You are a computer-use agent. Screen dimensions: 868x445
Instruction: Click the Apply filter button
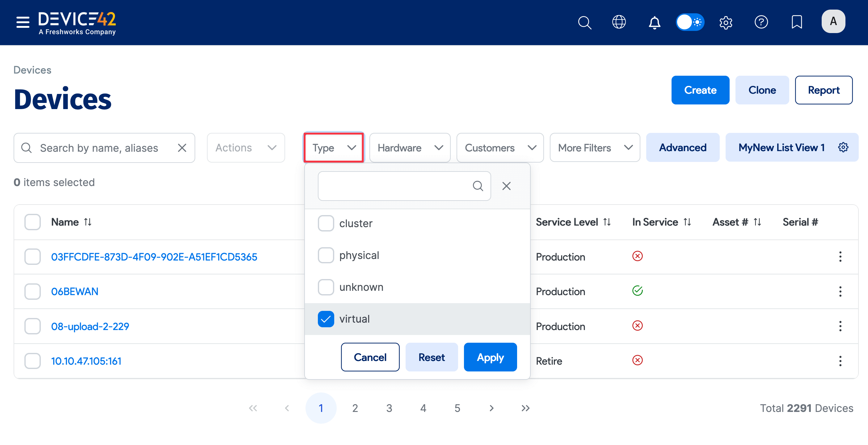[490, 357]
